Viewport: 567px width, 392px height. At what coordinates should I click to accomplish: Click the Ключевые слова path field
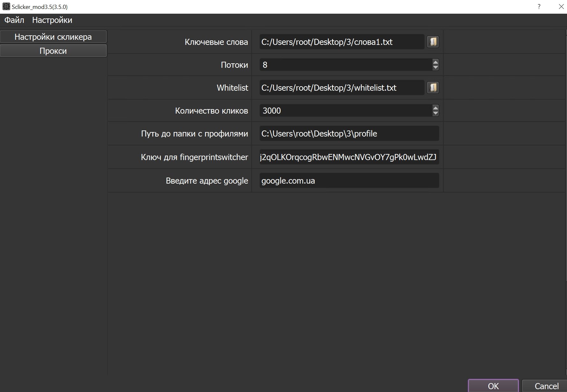[341, 42]
